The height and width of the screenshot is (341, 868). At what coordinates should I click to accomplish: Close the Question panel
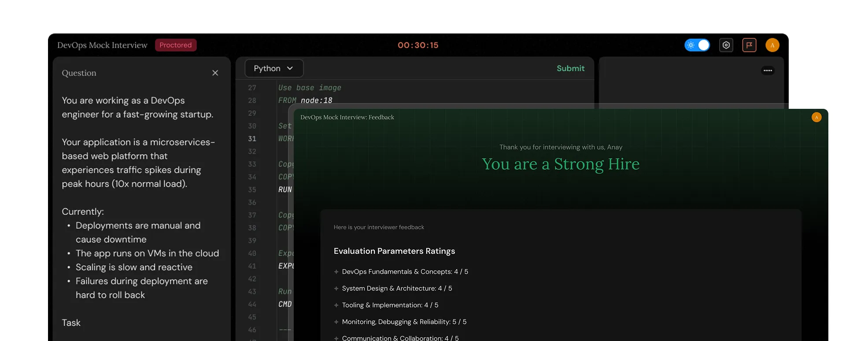(x=215, y=73)
